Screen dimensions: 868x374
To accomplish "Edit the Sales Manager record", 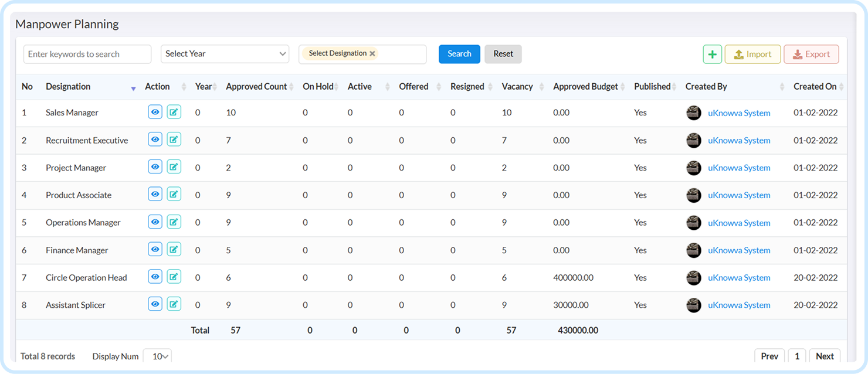I will (x=174, y=112).
